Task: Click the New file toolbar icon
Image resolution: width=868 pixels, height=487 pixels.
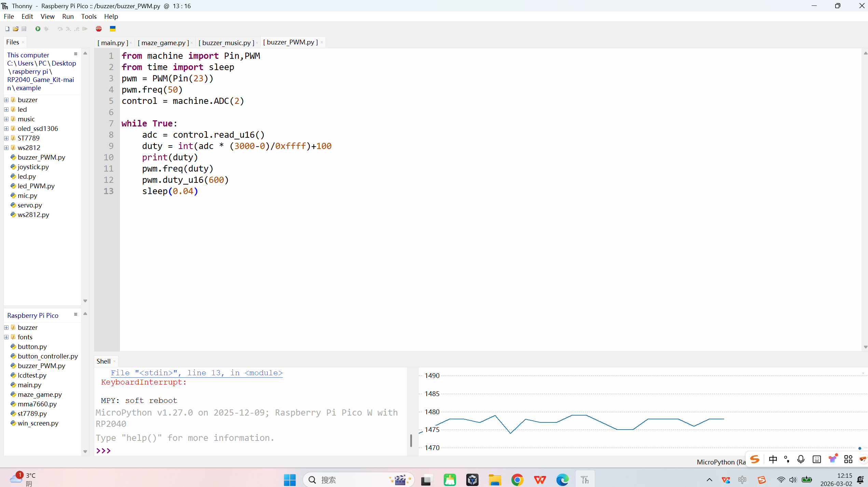Action: pyautogui.click(x=7, y=29)
